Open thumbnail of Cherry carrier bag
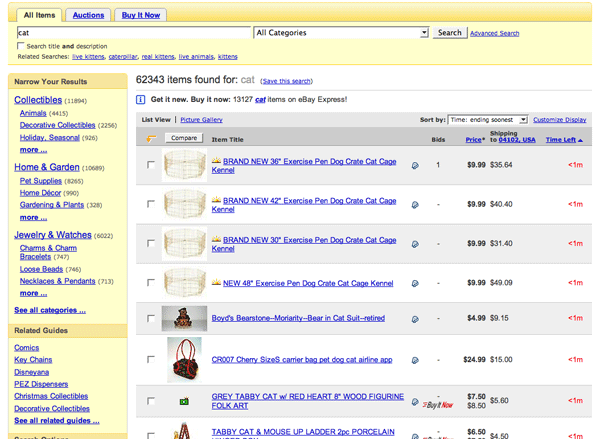600x439 pixels. (184, 360)
